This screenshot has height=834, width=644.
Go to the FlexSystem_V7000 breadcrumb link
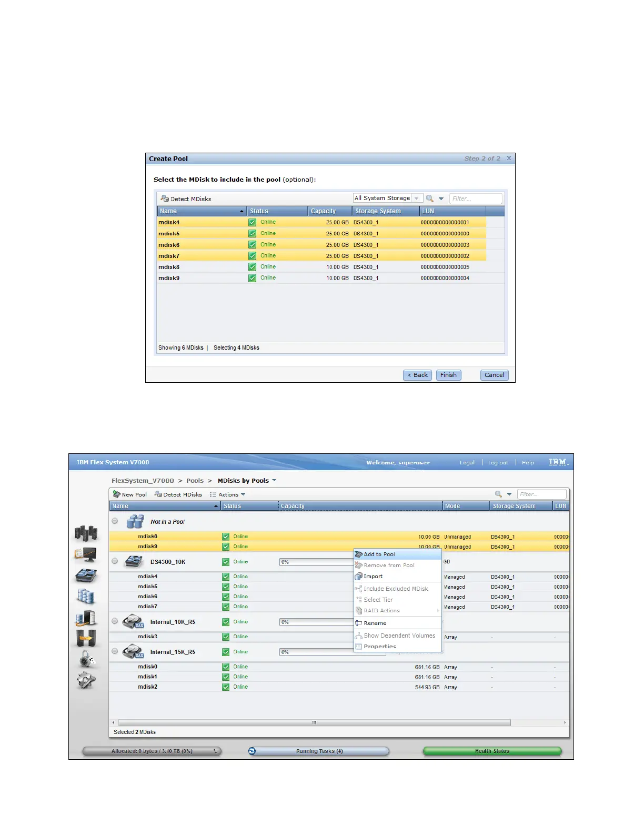click(143, 480)
